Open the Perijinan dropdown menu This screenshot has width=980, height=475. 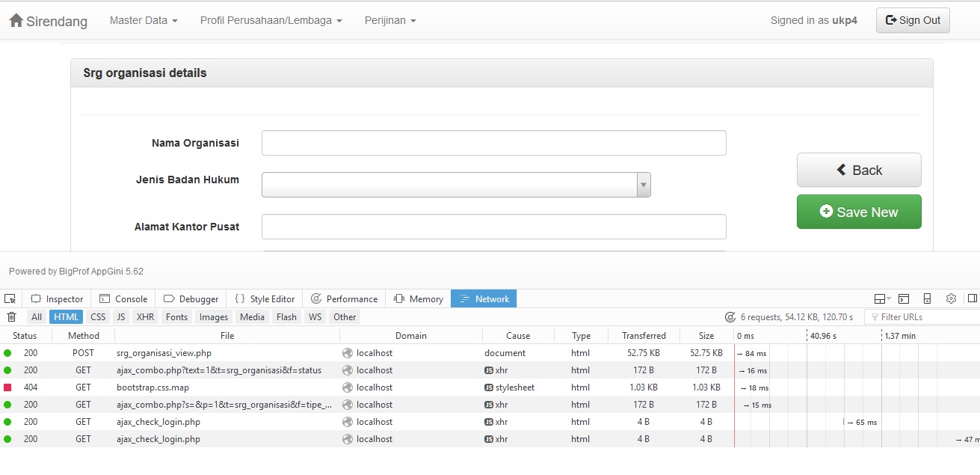pos(390,20)
